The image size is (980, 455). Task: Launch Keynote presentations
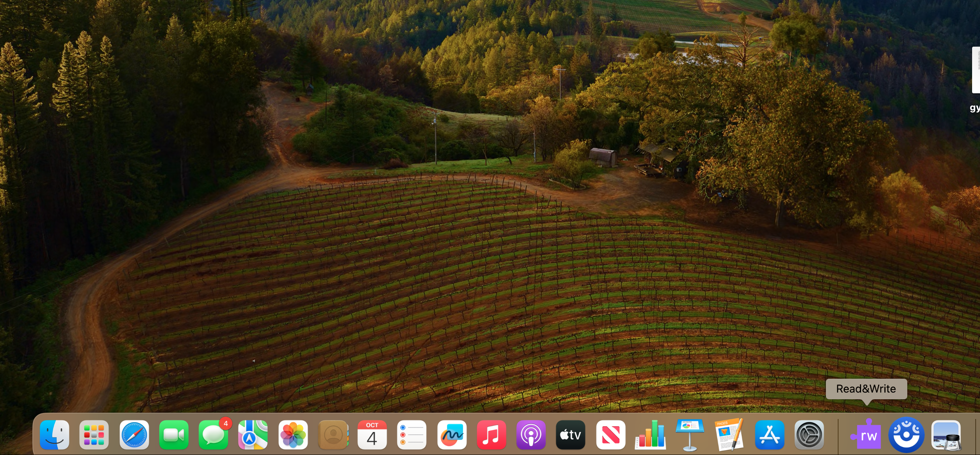[690, 435]
